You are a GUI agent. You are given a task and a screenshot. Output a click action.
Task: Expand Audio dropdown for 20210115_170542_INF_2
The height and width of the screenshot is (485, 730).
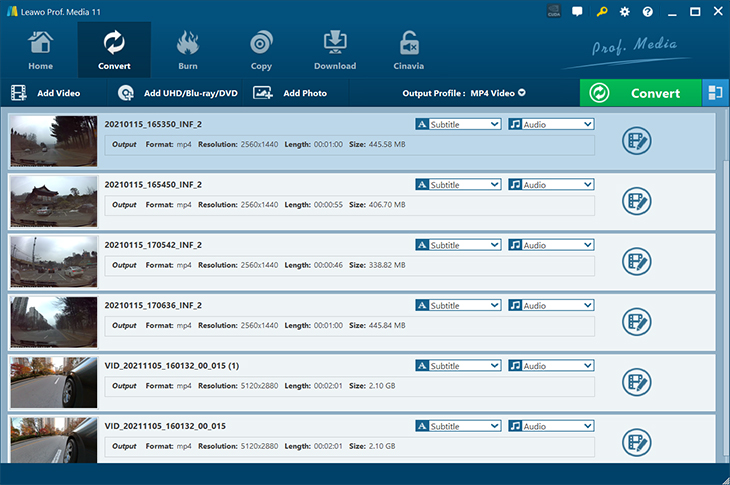point(551,245)
